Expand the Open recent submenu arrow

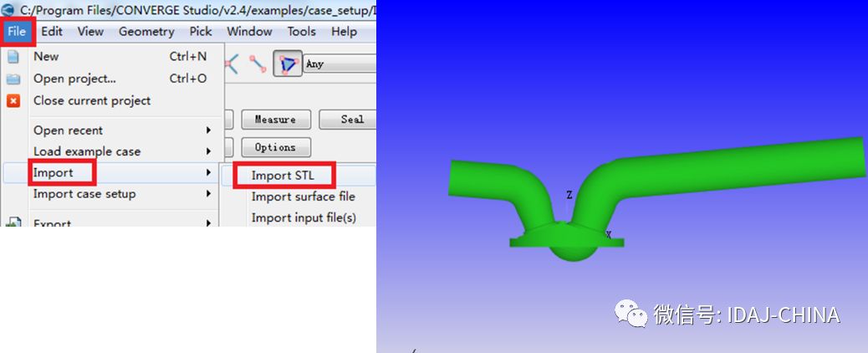click(209, 130)
